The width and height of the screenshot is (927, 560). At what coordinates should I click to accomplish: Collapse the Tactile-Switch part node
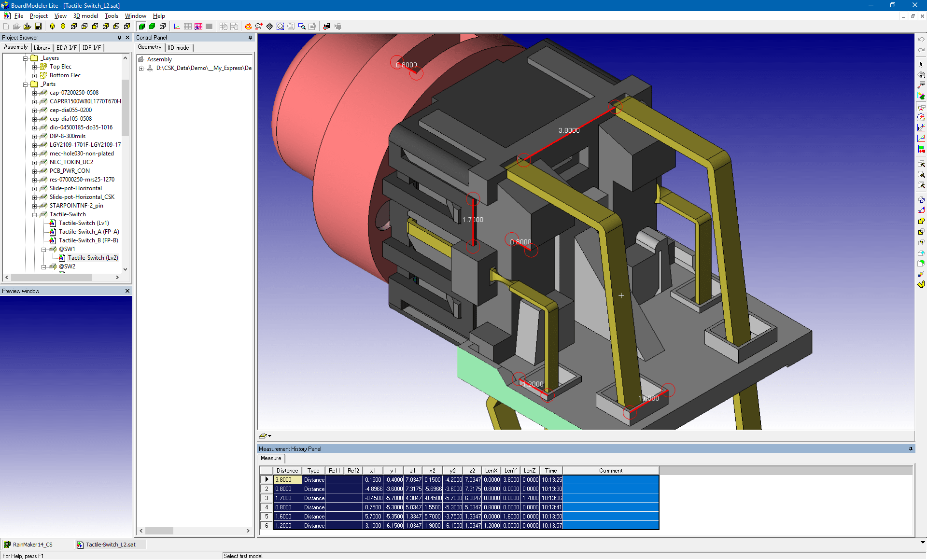click(x=35, y=214)
